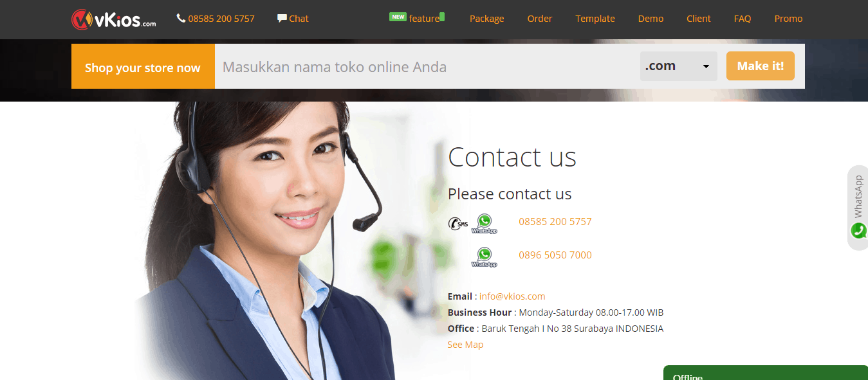Image resolution: width=868 pixels, height=380 pixels.
Task: Click the phone icon in the header
Action: pos(181,19)
